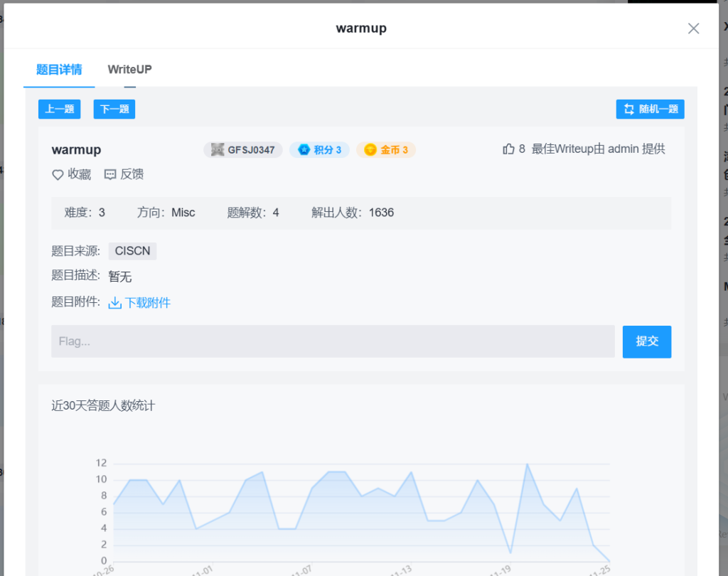Select the 题目详情 tab
This screenshot has height=576, width=728.
[59, 70]
